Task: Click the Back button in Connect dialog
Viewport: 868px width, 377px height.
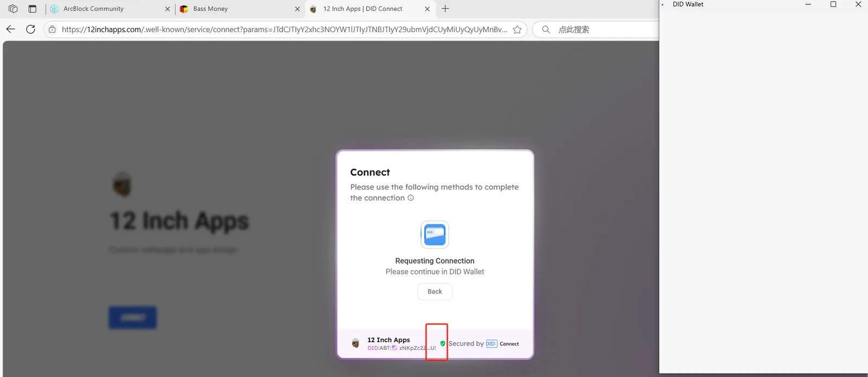Action: point(435,291)
